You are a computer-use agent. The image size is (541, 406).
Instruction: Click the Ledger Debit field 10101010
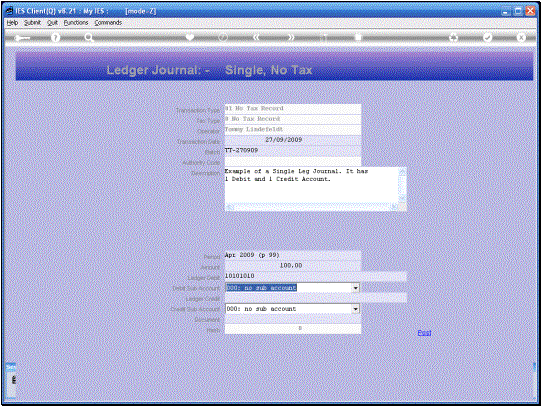point(315,276)
